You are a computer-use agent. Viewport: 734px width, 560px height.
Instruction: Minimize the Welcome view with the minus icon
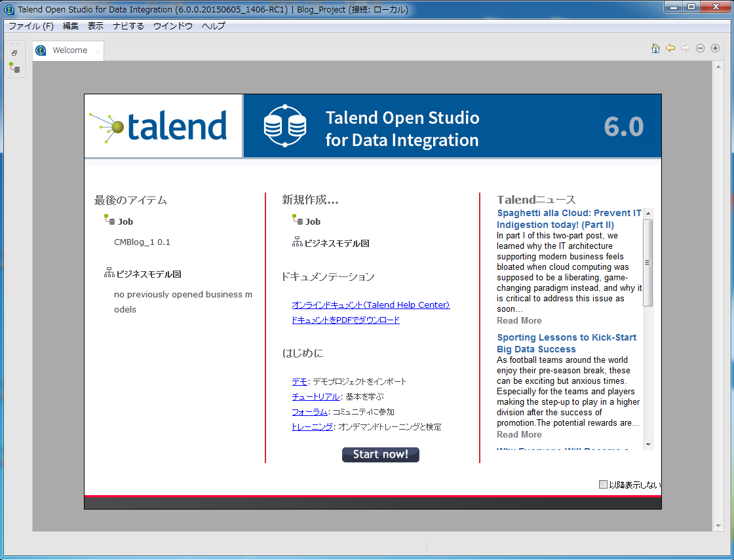(x=700, y=48)
